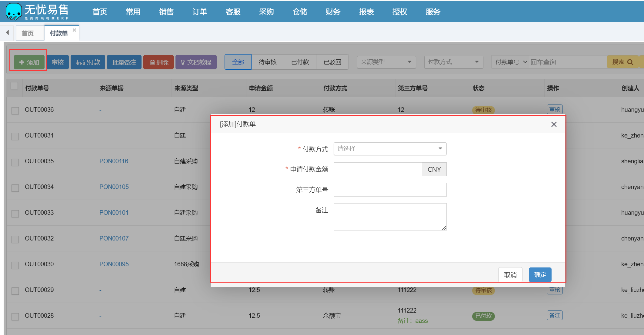Expand the 付款方式 请选择 dropdown in dialog

(390, 149)
